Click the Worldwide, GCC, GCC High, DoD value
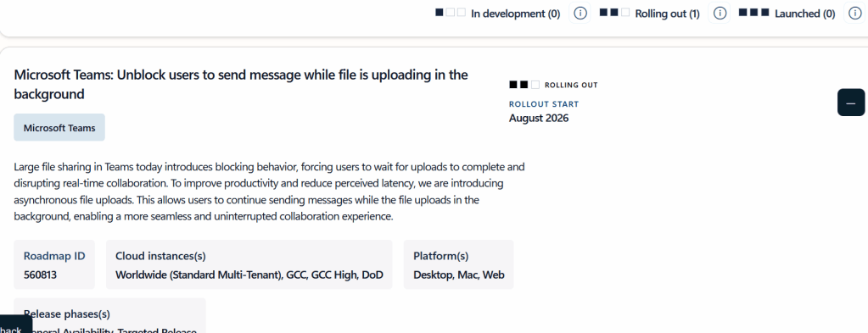This screenshot has width=868, height=333. (x=249, y=275)
